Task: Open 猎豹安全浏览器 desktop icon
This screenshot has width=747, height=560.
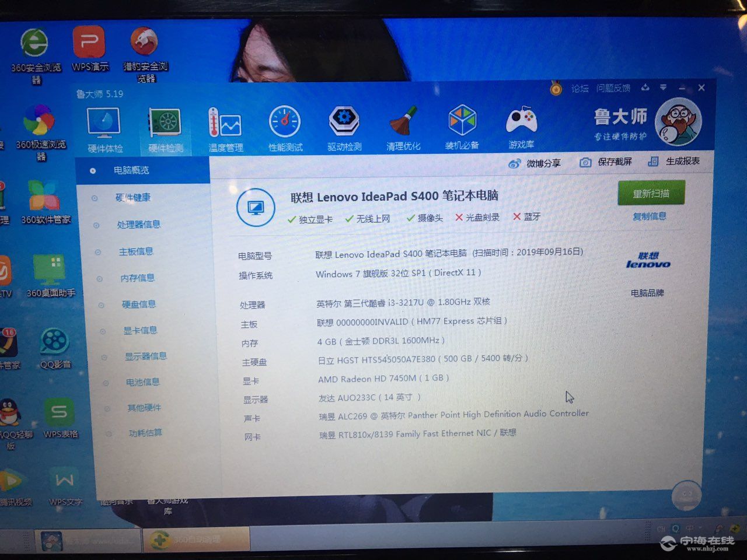Action: click(x=145, y=55)
